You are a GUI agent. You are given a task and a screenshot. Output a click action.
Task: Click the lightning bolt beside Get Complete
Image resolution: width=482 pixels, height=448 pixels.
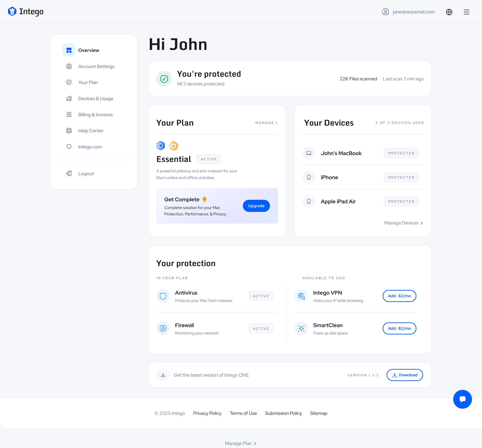point(204,199)
